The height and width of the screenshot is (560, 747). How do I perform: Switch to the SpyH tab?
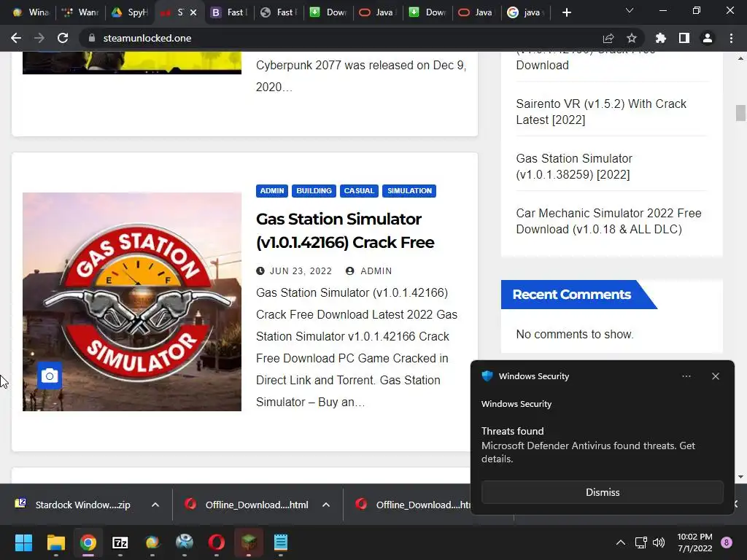tap(130, 12)
